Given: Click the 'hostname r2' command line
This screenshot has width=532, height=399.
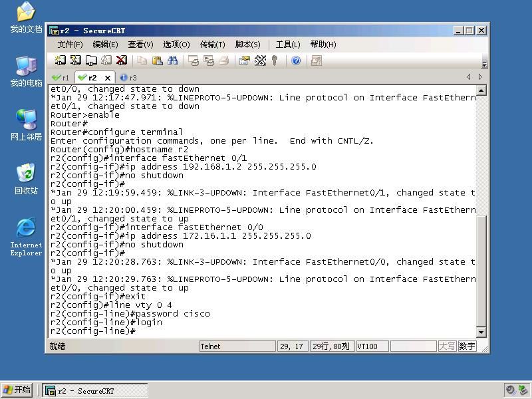Looking at the screenshot, I should click(x=119, y=150).
